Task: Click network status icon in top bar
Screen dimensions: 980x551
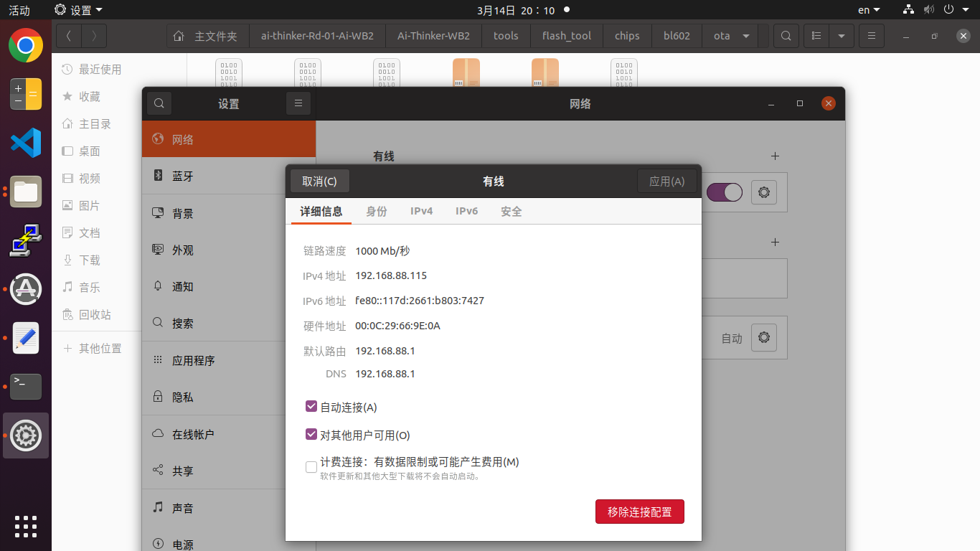Action: pyautogui.click(x=909, y=10)
